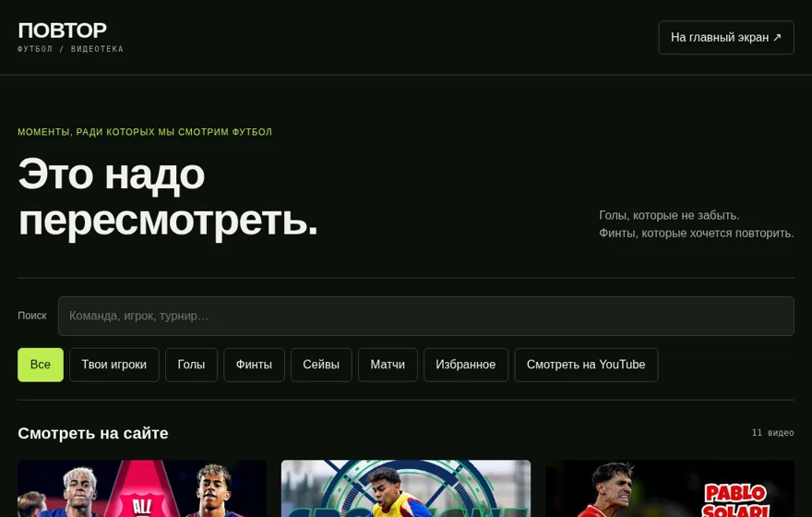The height and width of the screenshot is (517, 812).
Task: Click the Смотреть на YouTube chip
Action: point(586,365)
